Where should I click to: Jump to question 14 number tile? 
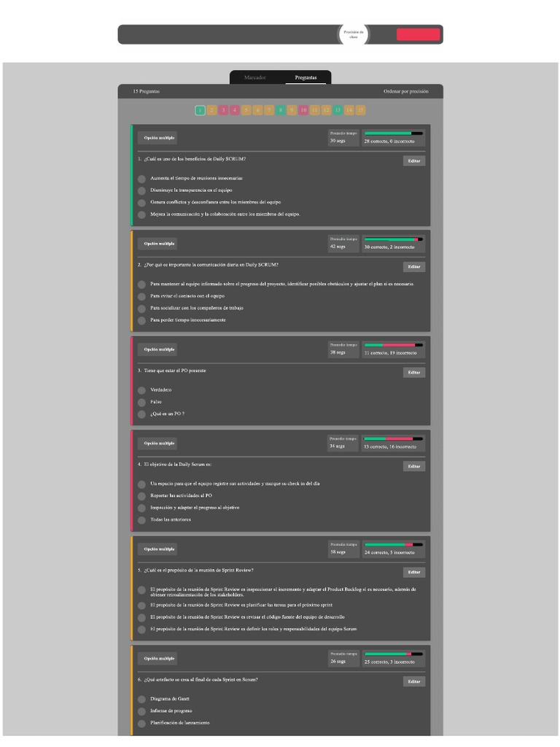click(349, 110)
